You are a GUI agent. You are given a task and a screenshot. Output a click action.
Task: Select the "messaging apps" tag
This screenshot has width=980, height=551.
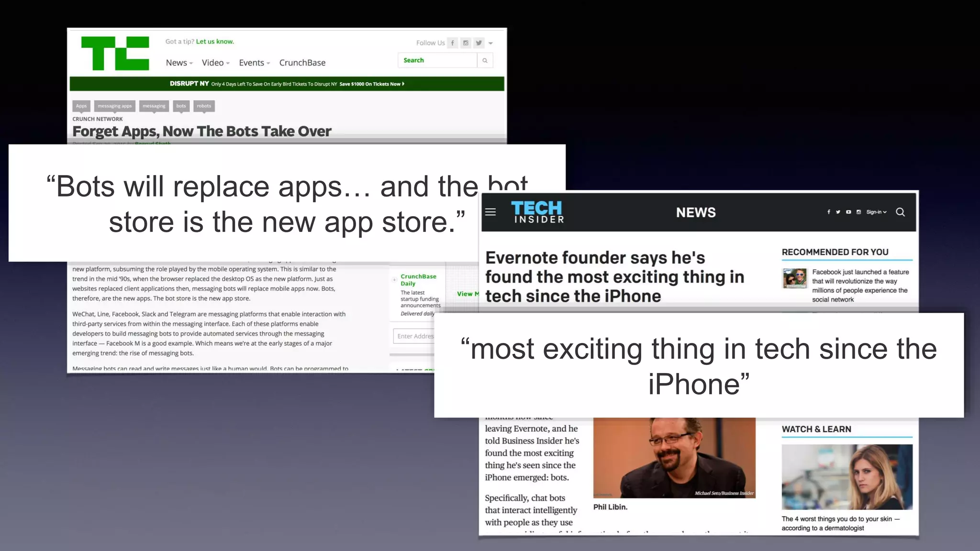point(115,106)
